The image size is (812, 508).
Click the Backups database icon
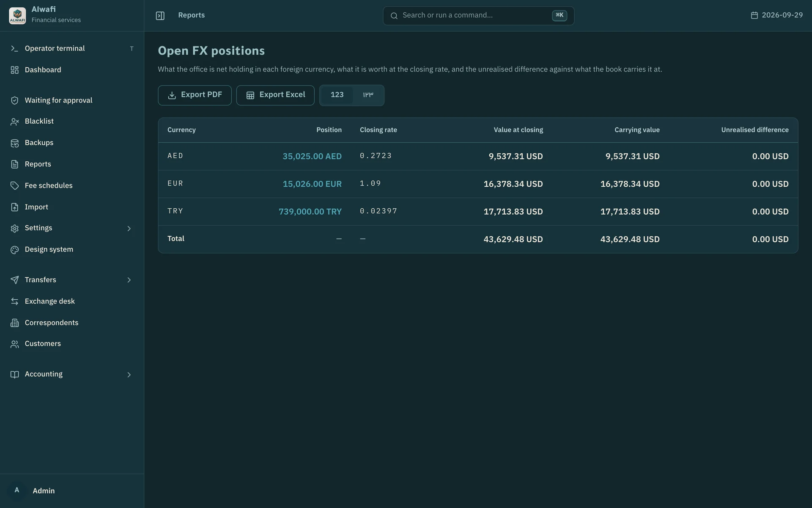pos(14,143)
